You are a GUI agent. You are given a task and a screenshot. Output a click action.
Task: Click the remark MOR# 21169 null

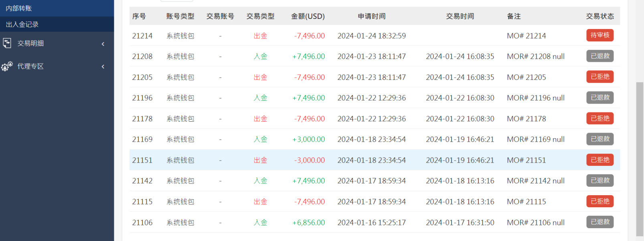[536, 139]
